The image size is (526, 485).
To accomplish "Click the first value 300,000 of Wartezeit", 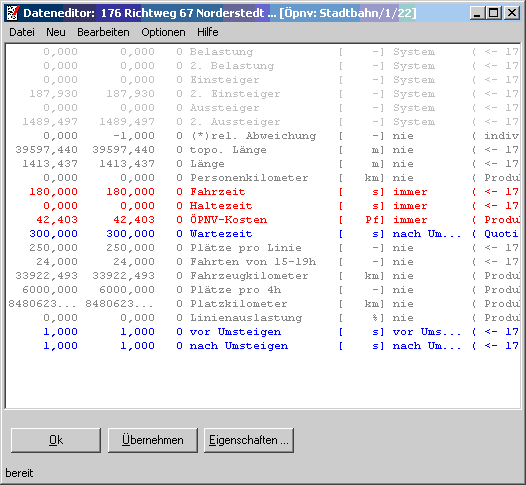I will pos(53,234).
